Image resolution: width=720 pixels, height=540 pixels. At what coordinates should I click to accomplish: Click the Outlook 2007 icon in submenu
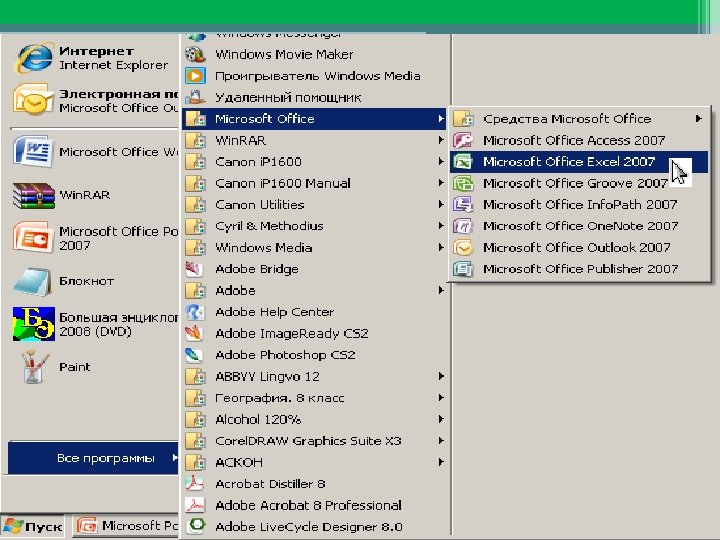point(463,248)
